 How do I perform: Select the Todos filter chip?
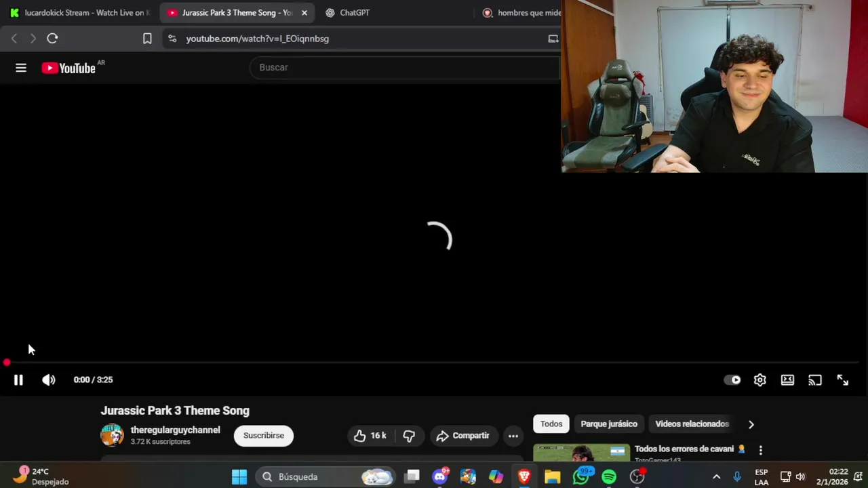pos(551,424)
